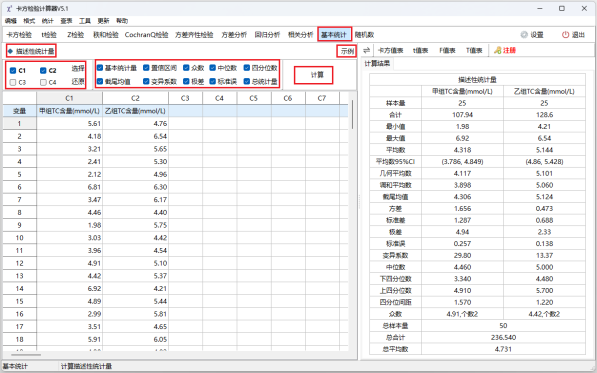Screen dimensions: 597x373
Task: Click the data grid horizontal scrollbar
Action: [x=26, y=355]
